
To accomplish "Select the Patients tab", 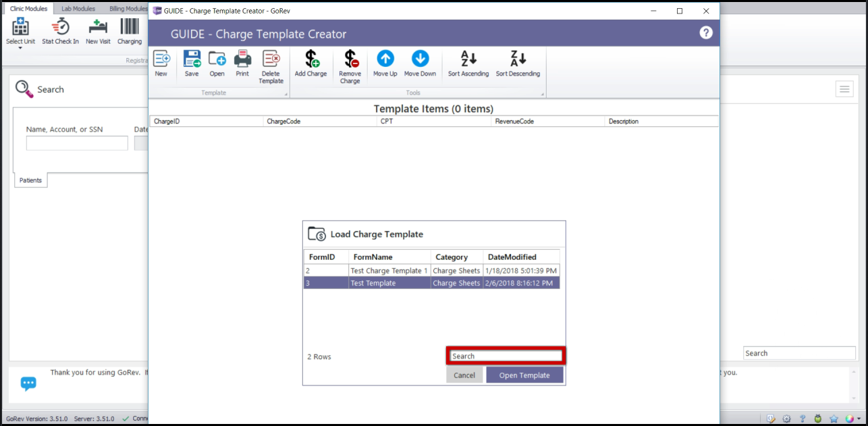I will click(30, 180).
